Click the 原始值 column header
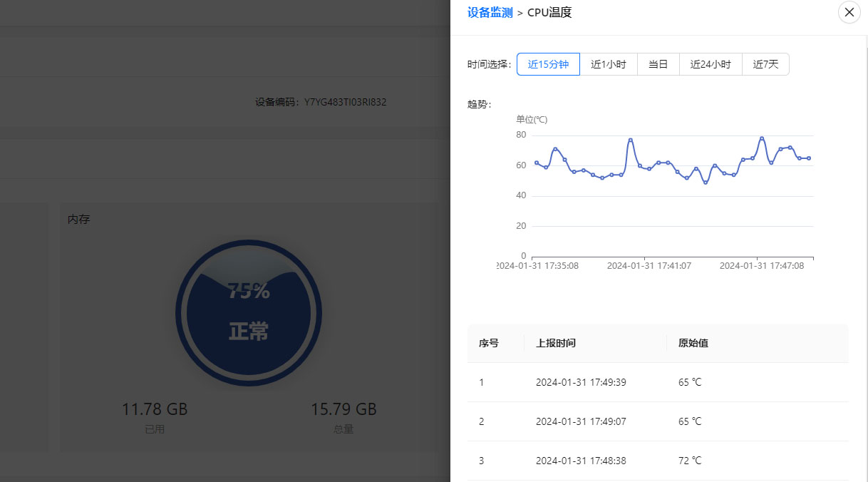This screenshot has width=868, height=482. tap(693, 343)
